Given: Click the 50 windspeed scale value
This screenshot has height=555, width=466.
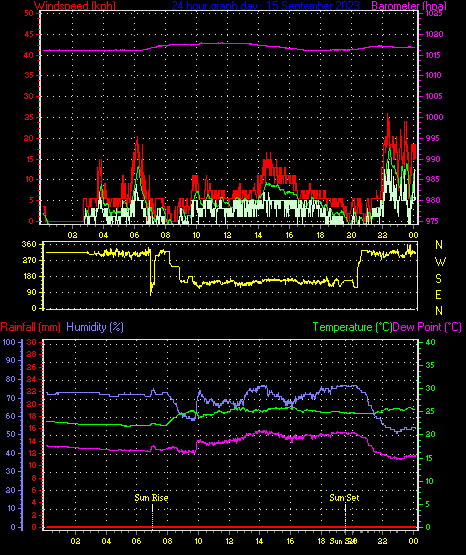Looking at the screenshot, I should click(29, 13).
